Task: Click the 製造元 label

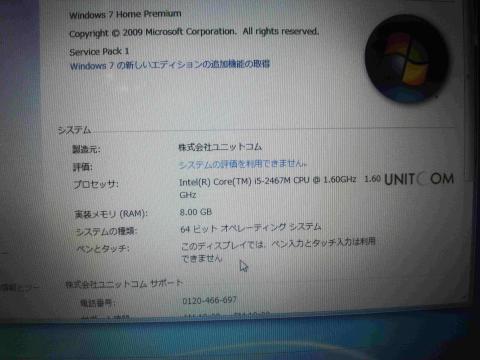Action: (86, 149)
